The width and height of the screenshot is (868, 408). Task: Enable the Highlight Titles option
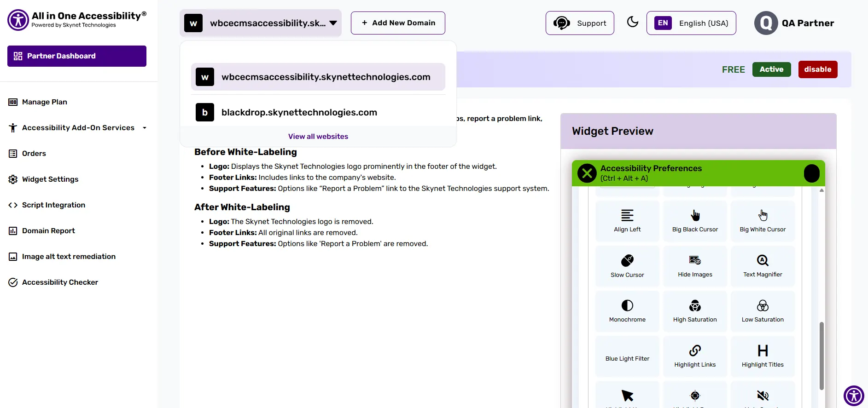(x=763, y=356)
